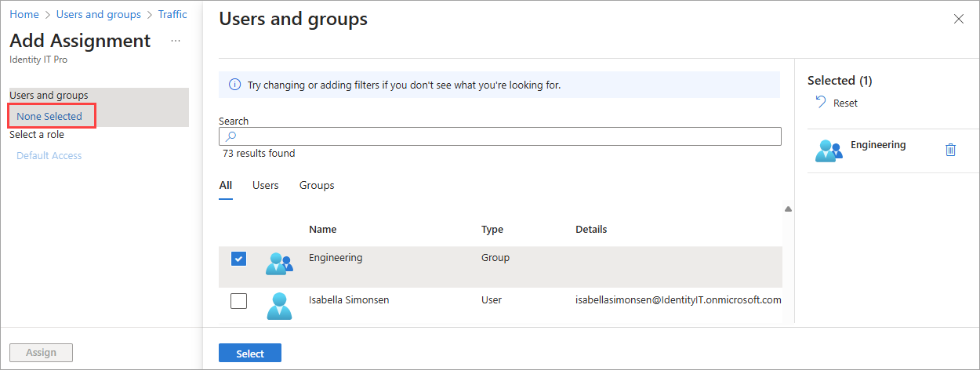
Task: Check the Isabella Simonsen checkbox
Action: [239, 301]
